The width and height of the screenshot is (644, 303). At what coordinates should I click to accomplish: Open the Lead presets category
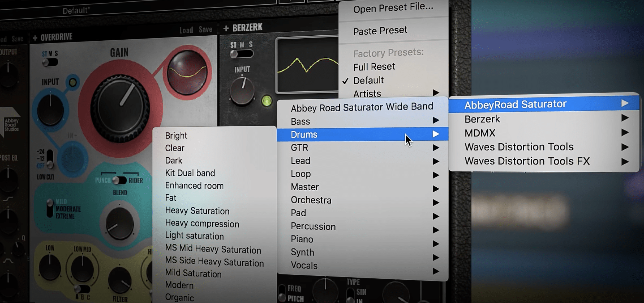(x=362, y=161)
